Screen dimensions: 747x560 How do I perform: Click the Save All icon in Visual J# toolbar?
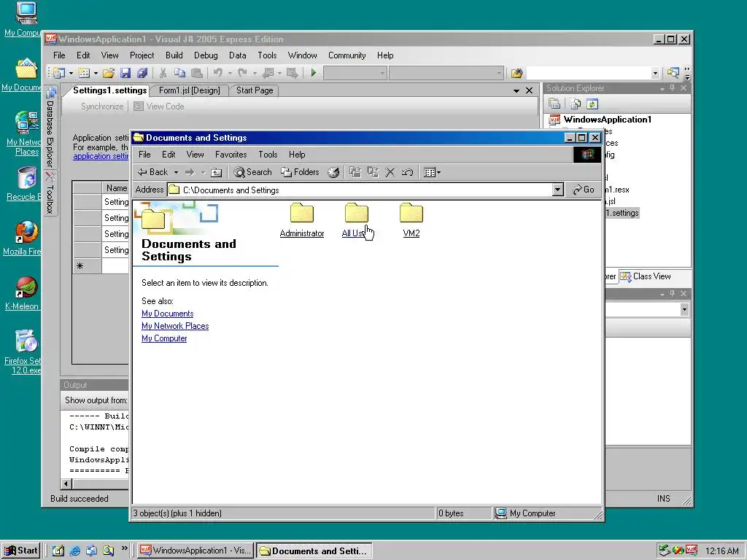click(142, 73)
